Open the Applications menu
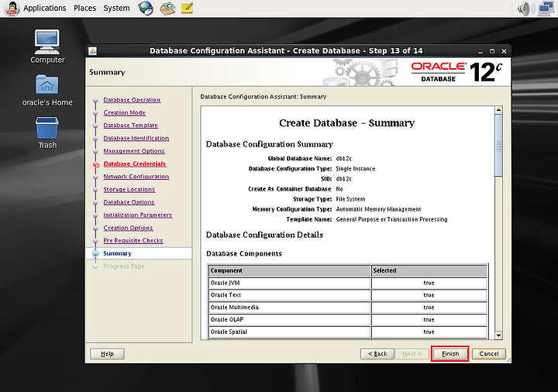 (x=44, y=8)
